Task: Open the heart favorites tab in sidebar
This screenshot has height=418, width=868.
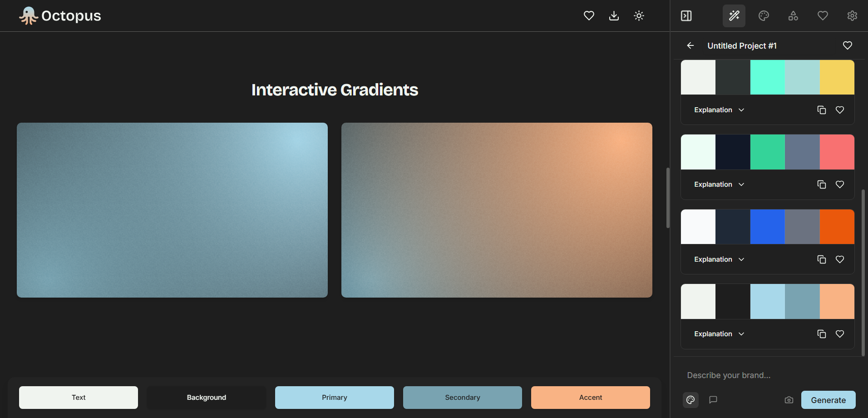Action: pyautogui.click(x=823, y=16)
